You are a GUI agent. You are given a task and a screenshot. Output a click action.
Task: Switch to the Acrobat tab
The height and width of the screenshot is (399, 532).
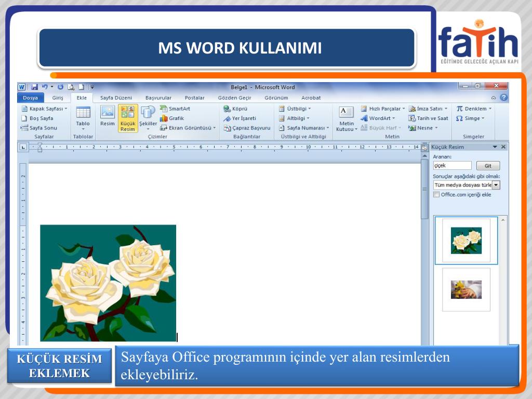tap(311, 98)
